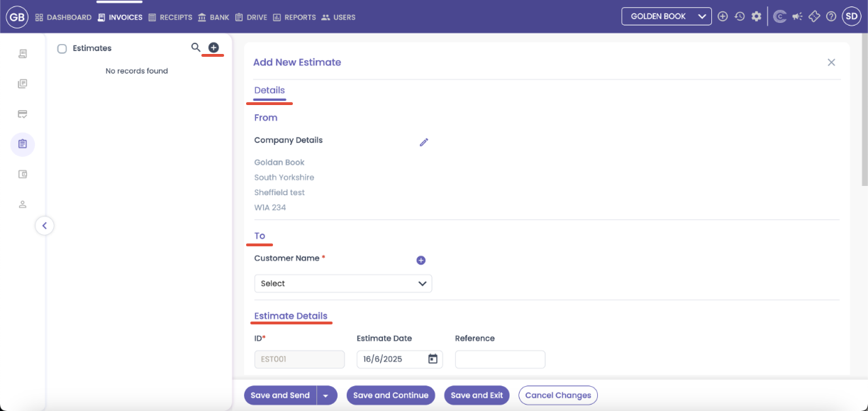This screenshot has height=411, width=868.
Task: Expand the Save and Send arrow dropdown
Action: (326, 395)
